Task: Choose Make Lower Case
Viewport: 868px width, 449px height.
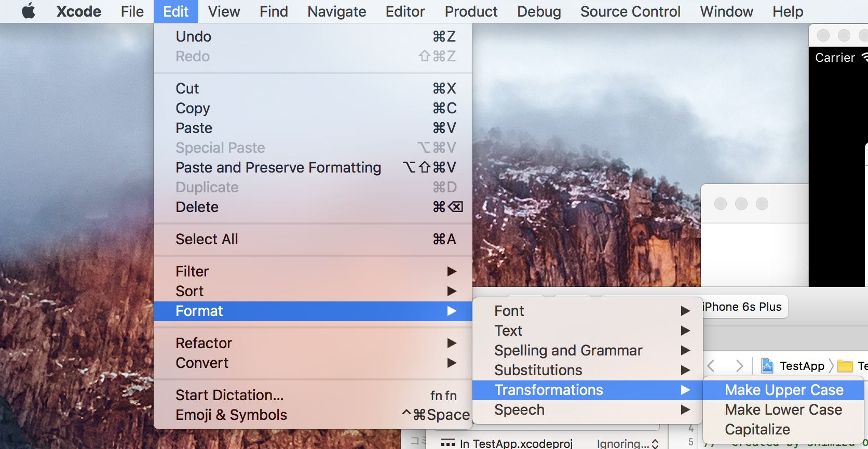Action: click(783, 410)
